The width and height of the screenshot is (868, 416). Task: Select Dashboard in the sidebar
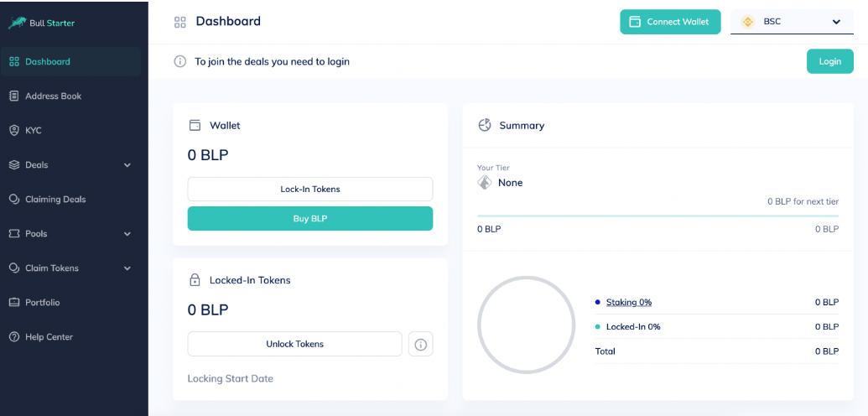point(70,61)
